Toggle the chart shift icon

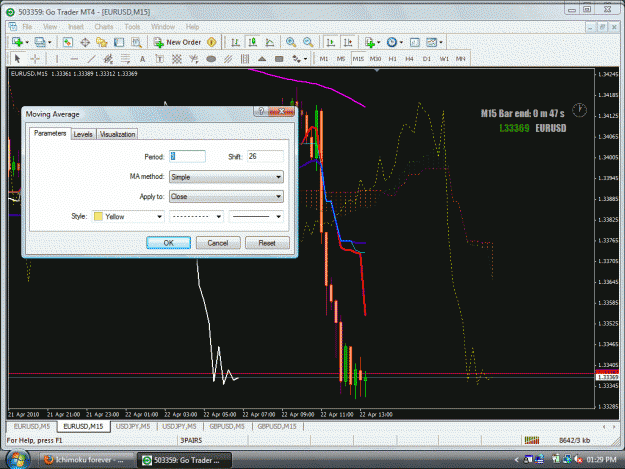point(348,42)
